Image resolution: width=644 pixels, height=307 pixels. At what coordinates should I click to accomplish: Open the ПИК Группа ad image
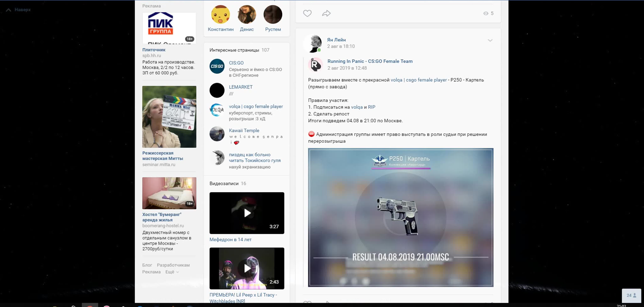click(169, 28)
